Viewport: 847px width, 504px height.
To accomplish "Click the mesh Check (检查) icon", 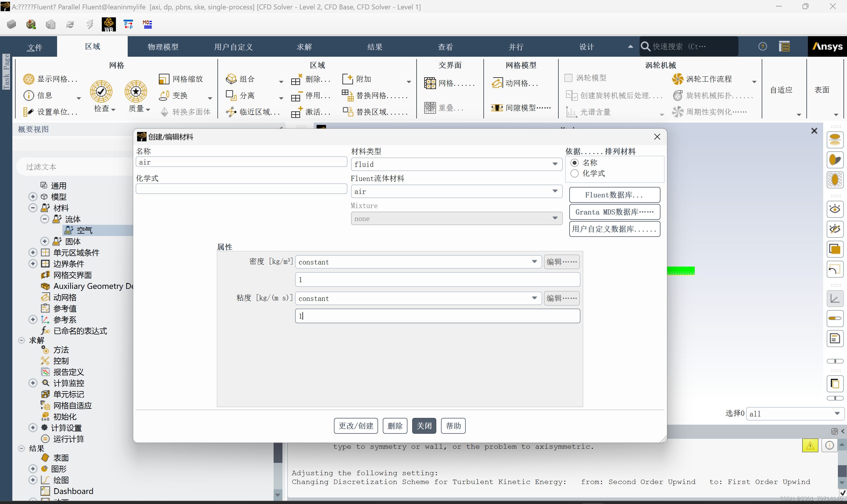I will [101, 91].
